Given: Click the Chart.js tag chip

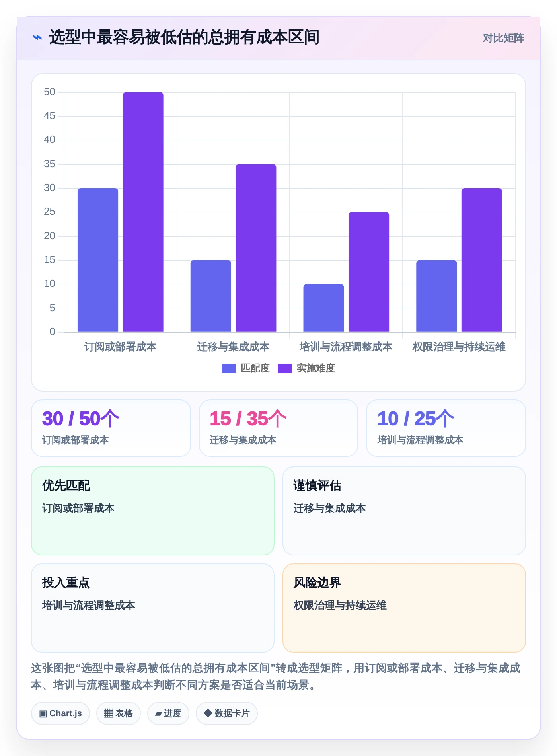Looking at the screenshot, I should pos(60,713).
